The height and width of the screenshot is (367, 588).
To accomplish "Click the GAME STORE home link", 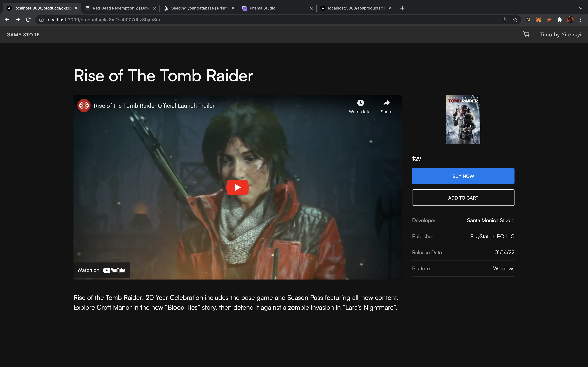I will point(23,35).
